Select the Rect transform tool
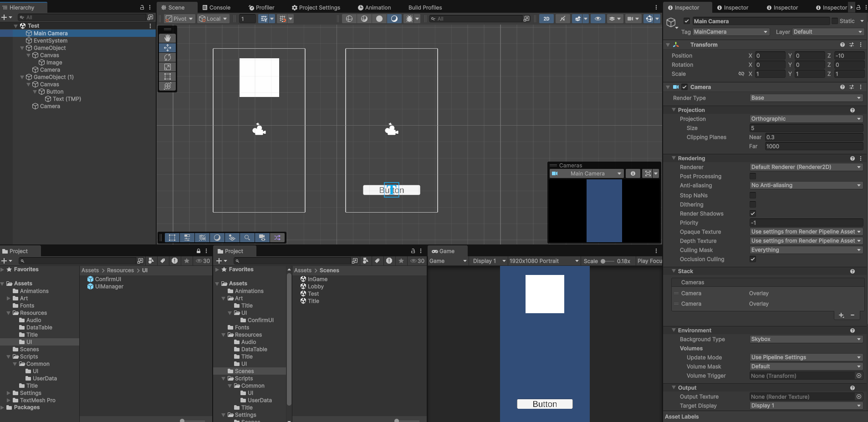868x422 pixels. click(x=168, y=76)
